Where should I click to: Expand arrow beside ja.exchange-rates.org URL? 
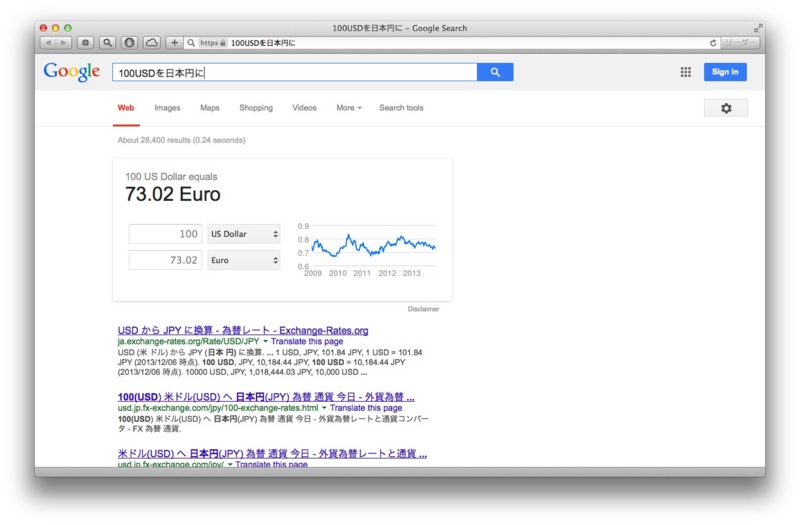coord(265,341)
